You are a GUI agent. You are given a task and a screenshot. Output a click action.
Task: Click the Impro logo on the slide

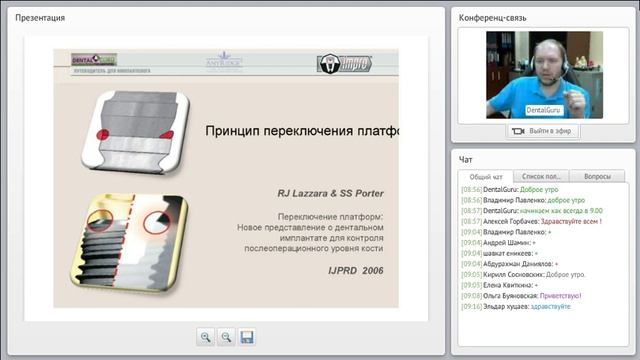pyautogui.click(x=344, y=64)
